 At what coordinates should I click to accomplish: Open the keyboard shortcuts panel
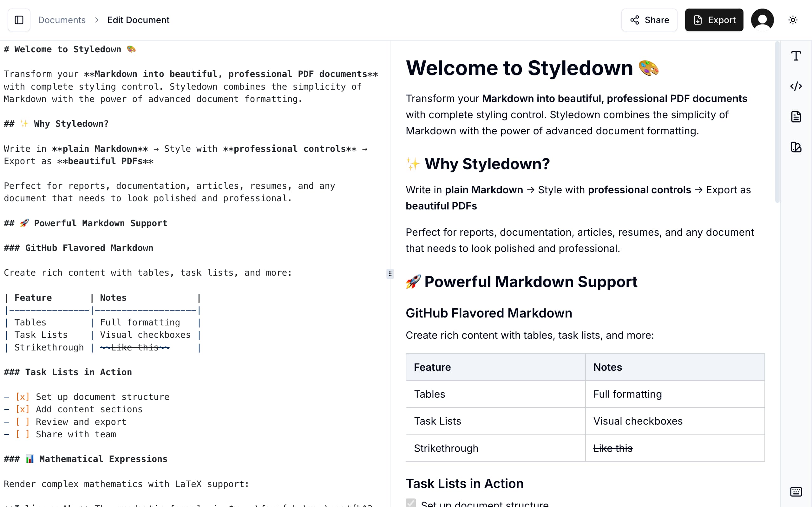pos(796,491)
